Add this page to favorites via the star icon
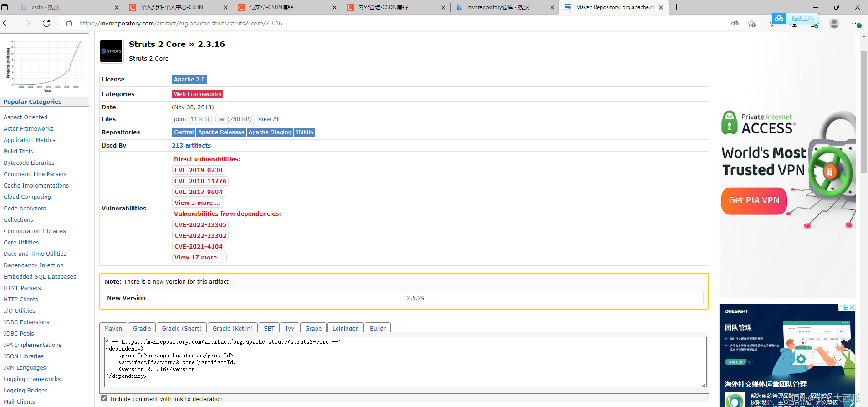Image resolution: width=868 pixels, height=407 pixels. click(751, 23)
